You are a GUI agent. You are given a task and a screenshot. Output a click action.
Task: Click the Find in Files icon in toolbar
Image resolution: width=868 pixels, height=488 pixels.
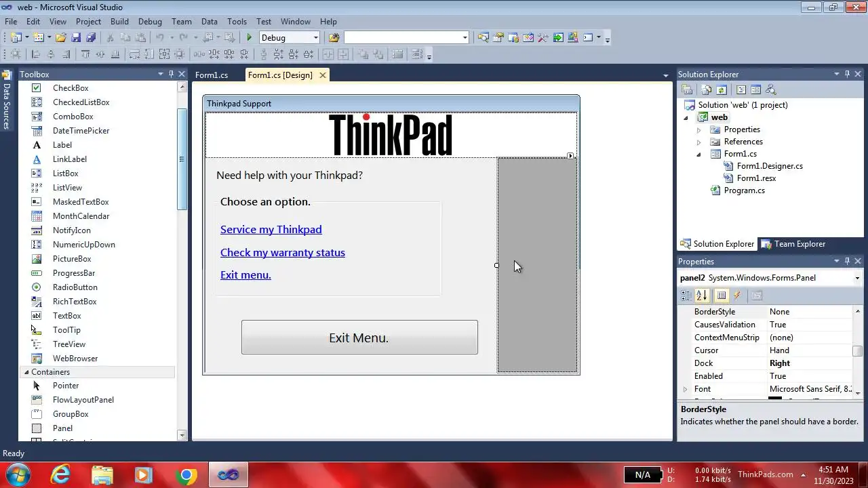click(x=333, y=38)
